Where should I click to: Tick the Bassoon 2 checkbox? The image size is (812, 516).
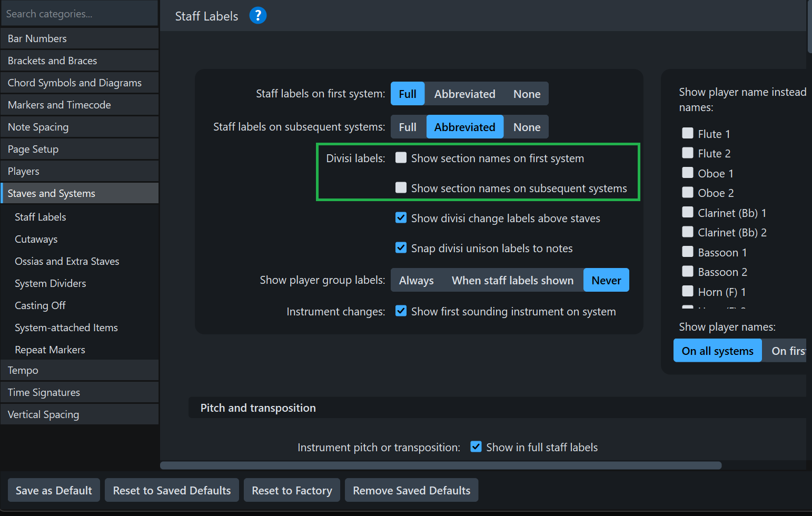click(x=688, y=272)
